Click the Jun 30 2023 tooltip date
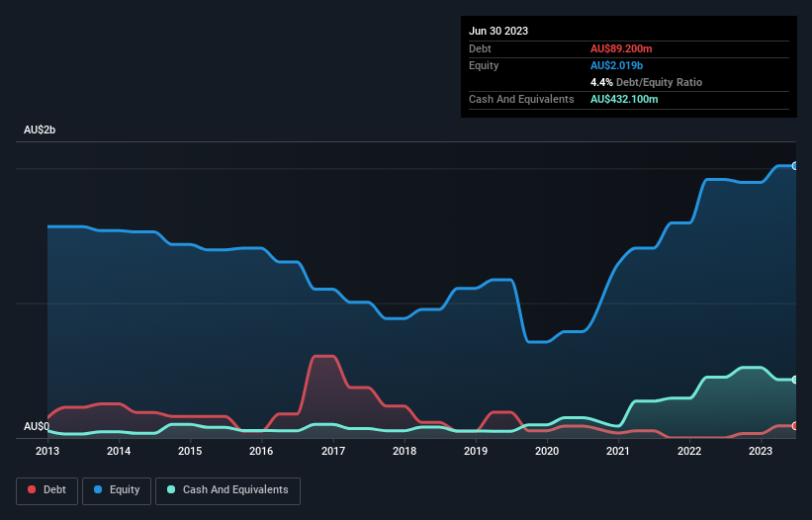The image size is (812, 520). [498, 31]
